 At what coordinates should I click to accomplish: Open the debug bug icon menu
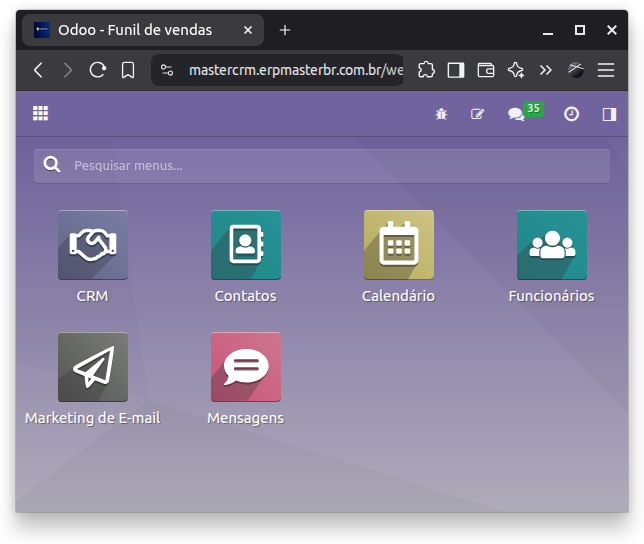tap(441, 115)
